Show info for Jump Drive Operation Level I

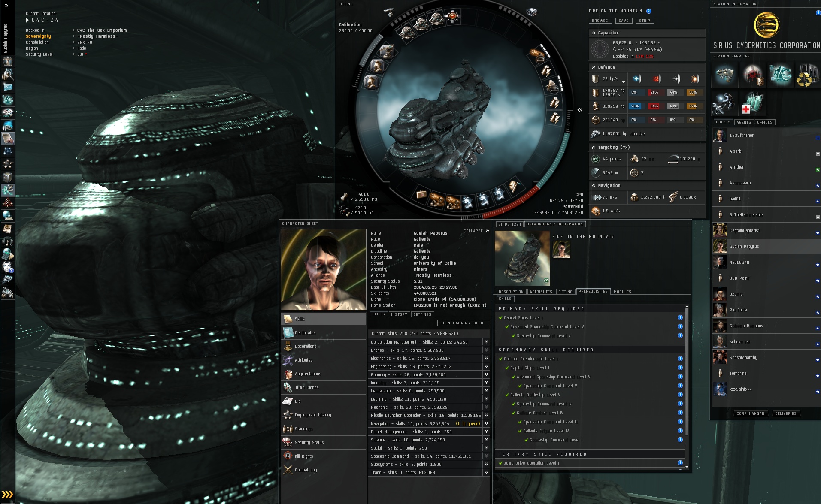680,463
